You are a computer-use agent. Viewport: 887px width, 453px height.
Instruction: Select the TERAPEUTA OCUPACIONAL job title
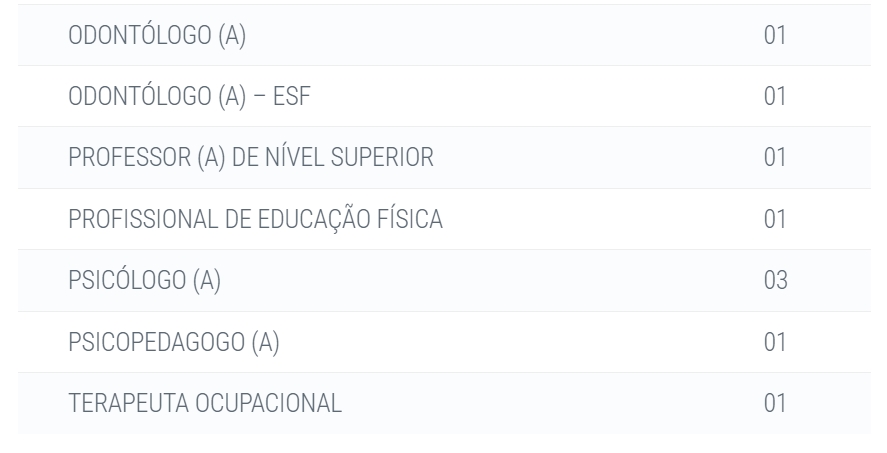(x=205, y=403)
